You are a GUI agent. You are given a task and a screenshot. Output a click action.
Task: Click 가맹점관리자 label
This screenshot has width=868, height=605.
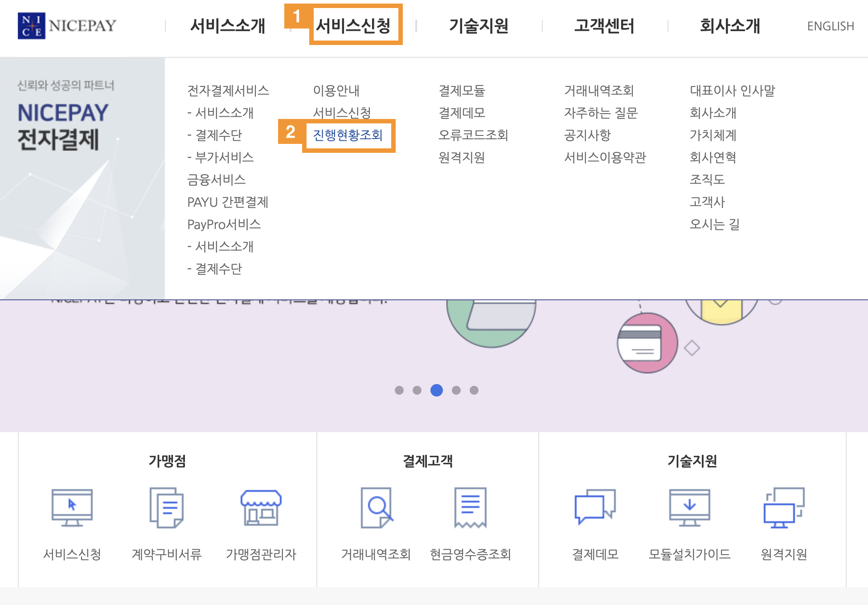[x=261, y=554]
